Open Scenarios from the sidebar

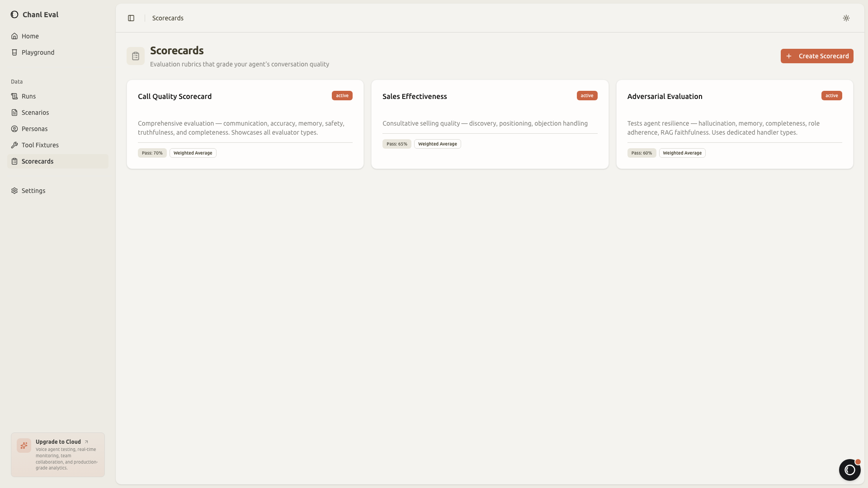pyautogui.click(x=35, y=113)
